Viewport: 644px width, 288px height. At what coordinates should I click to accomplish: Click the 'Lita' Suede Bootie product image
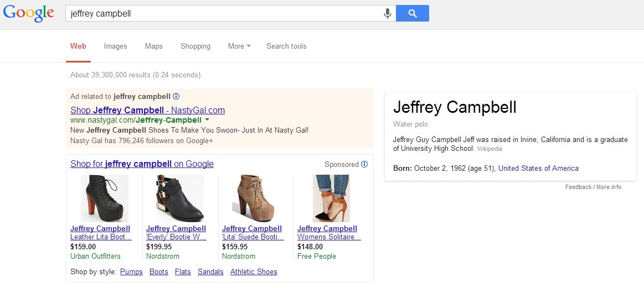[255, 198]
